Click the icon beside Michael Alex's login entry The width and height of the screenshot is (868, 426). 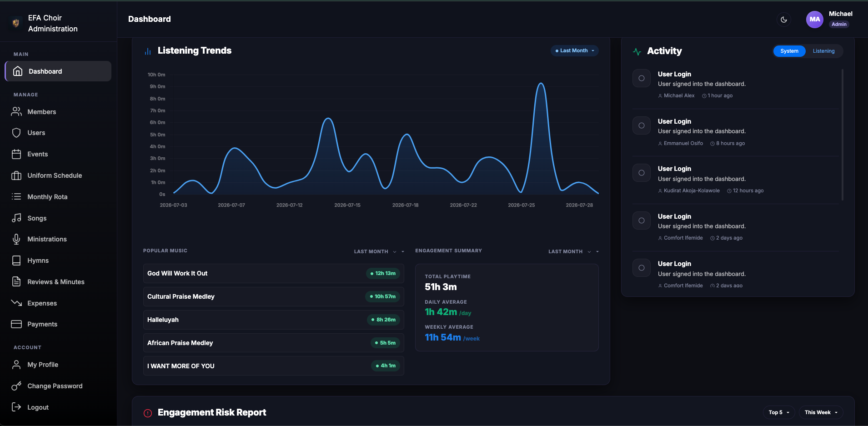pos(642,78)
